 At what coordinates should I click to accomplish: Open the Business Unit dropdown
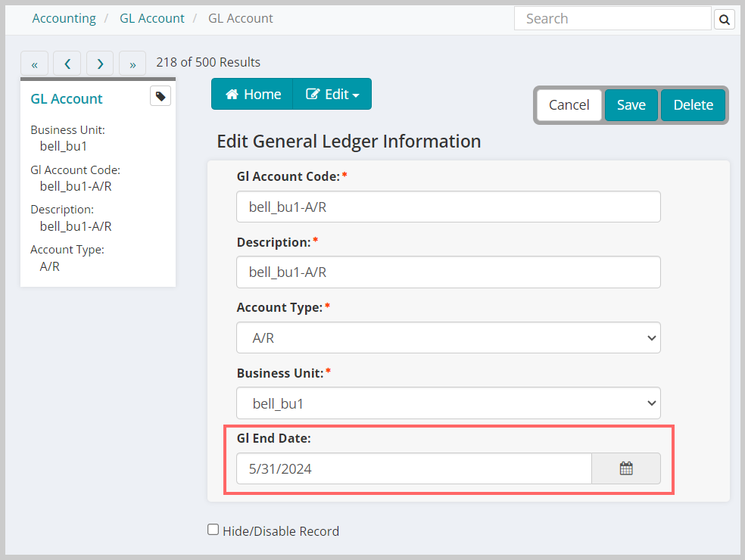(448, 403)
